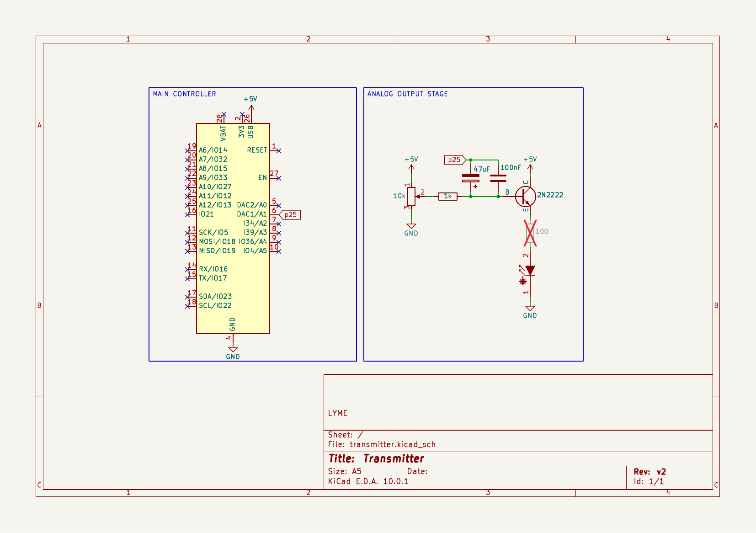Click the Title: Transmitter field
Image resolution: width=756 pixels, height=533 pixels.
point(376,458)
